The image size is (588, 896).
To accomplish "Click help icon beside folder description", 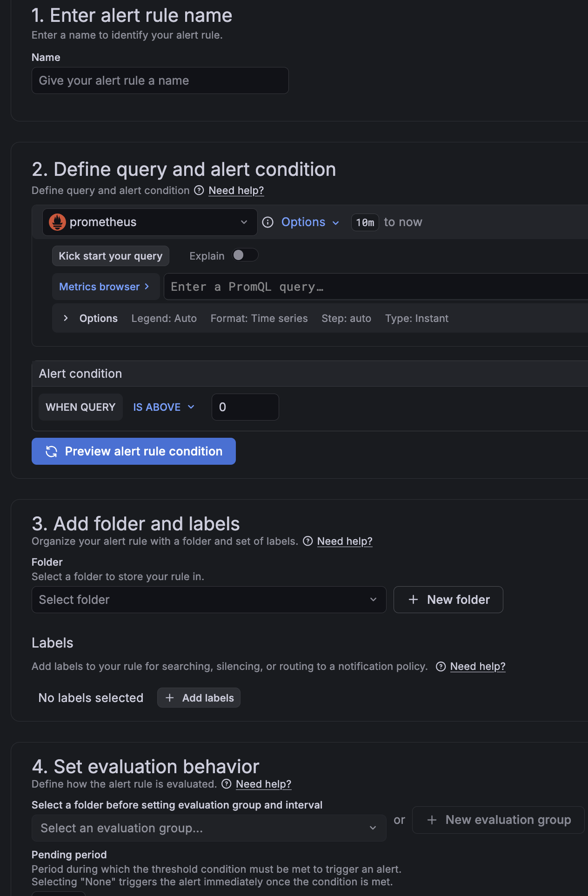I will (307, 541).
